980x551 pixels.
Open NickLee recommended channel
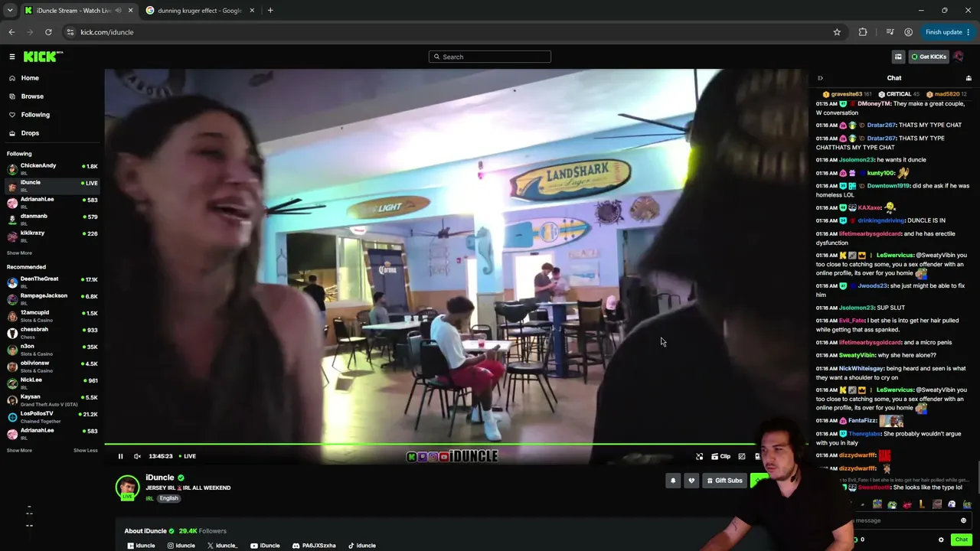(52, 383)
